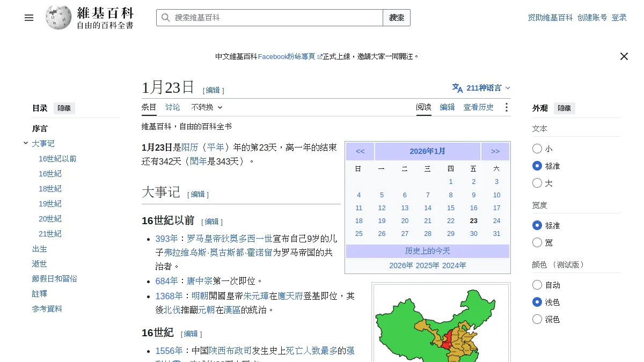Click the China earthquake map thumbnail

pos(441,324)
